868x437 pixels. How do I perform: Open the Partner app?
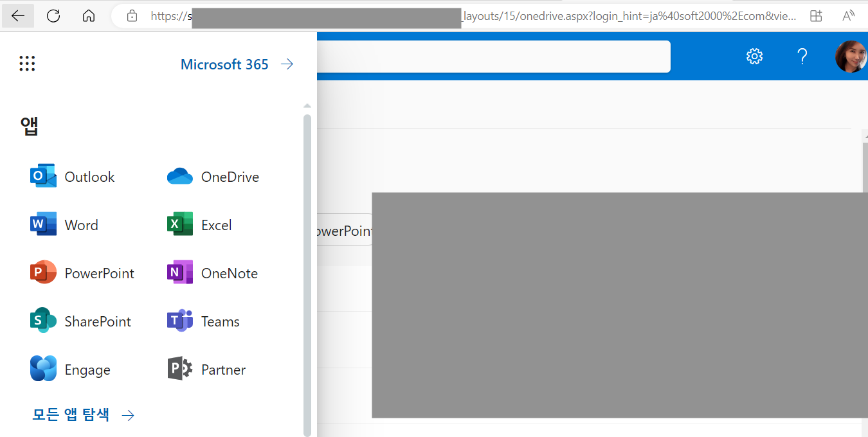click(206, 370)
